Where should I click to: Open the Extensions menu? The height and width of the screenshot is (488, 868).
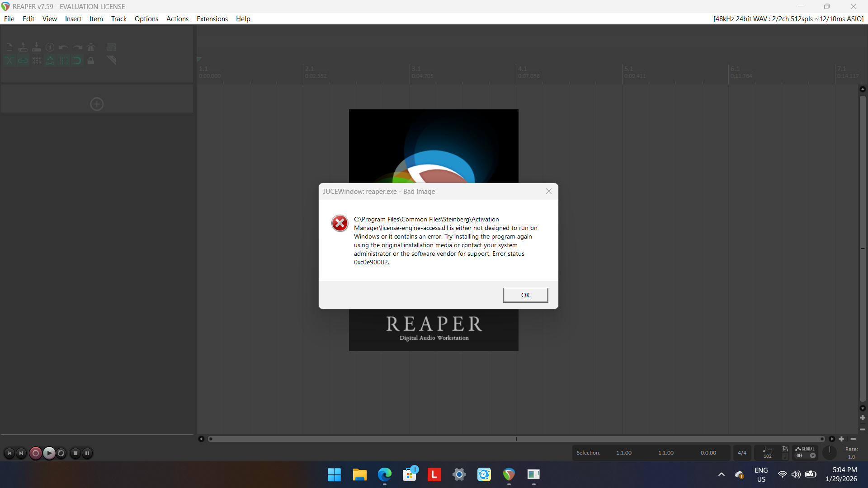[212, 19]
